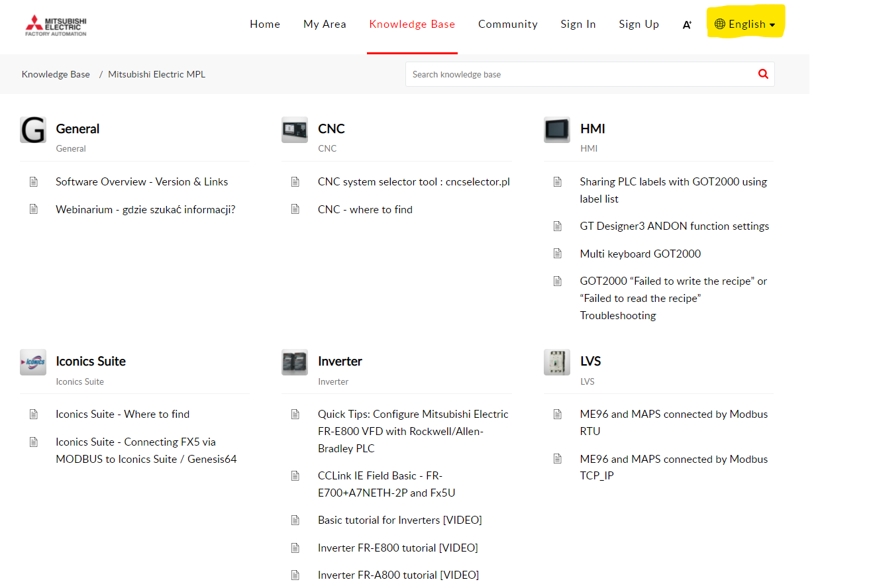Click document icon beside Iconics Suite Connecting FX5

(34, 442)
